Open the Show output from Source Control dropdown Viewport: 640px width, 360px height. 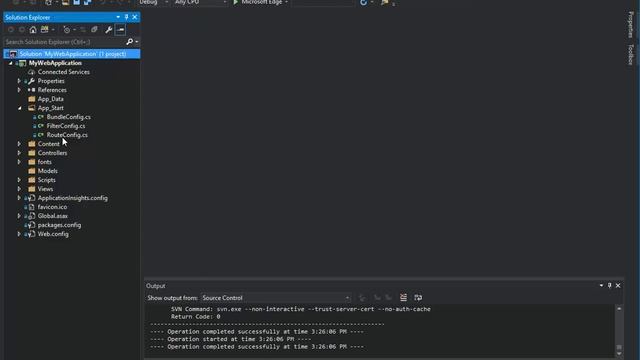coord(276,298)
